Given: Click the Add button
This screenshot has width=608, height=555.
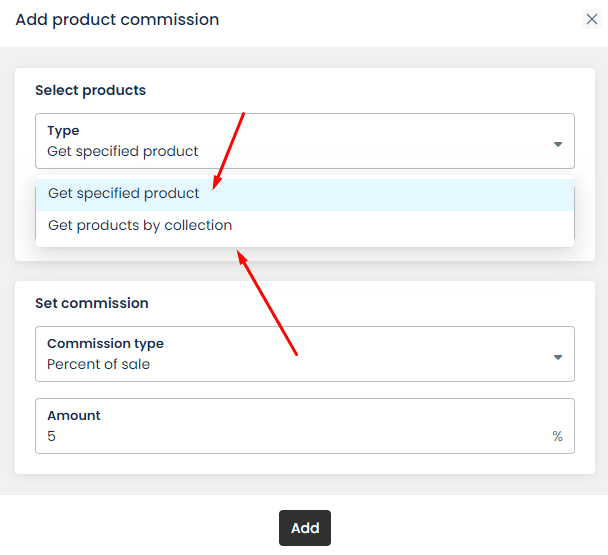Looking at the screenshot, I should pyautogui.click(x=305, y=528).
